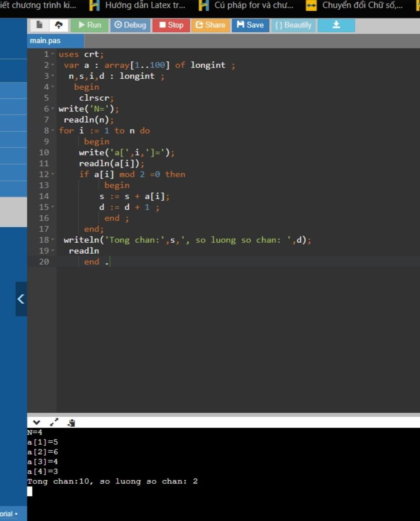Click the icon beside 'Cú pháp for'
Viewport: 420px width, 521px height.
coord(203,5)
